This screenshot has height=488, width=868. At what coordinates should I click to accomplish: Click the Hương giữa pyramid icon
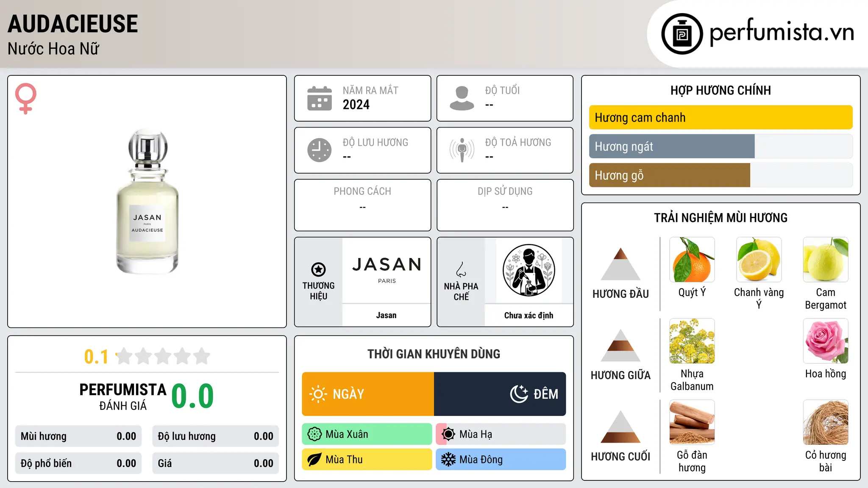620,345
